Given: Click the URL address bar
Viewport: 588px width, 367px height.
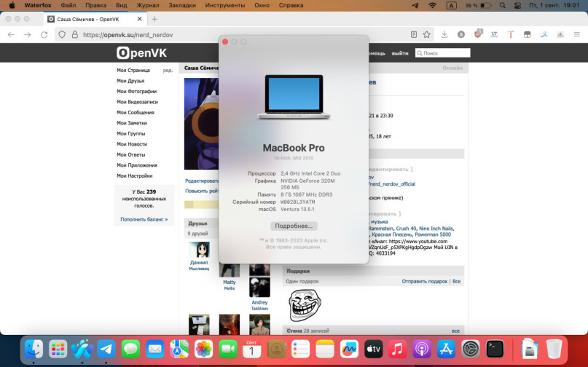Looking at the screenshot, I should point(244,35).
